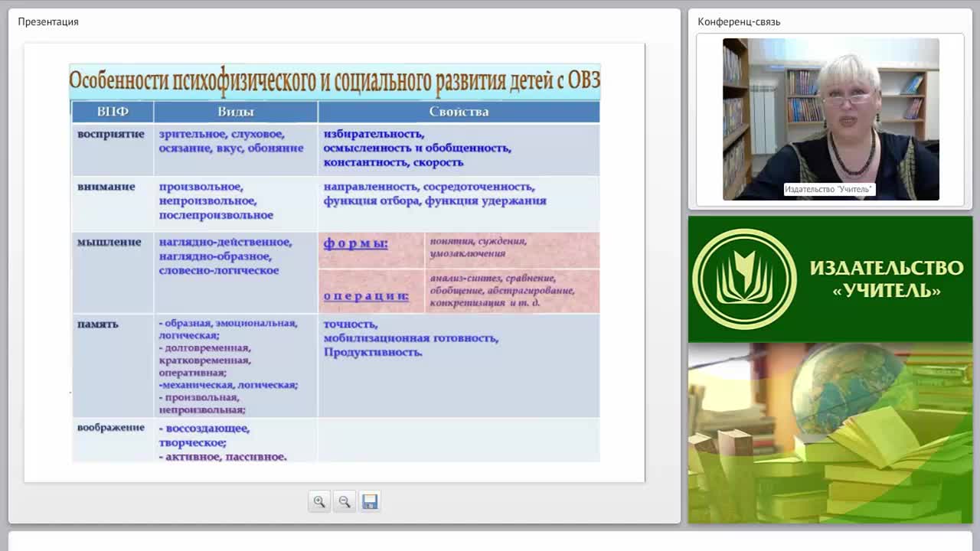Viewport: 980px width, 551px height.
Task: Click 'воссоздающее, творческое' imagination cell
Action: click(235, 442)
